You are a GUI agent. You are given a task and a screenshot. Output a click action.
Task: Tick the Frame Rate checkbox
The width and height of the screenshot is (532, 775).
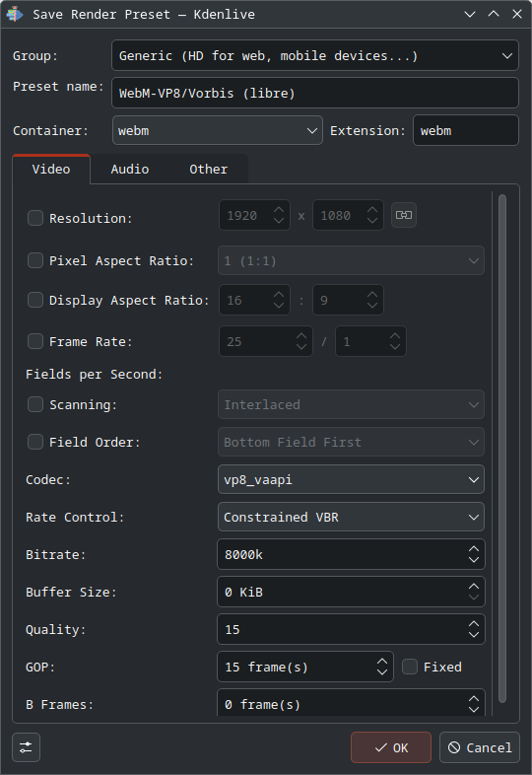[x=35, y=341]
